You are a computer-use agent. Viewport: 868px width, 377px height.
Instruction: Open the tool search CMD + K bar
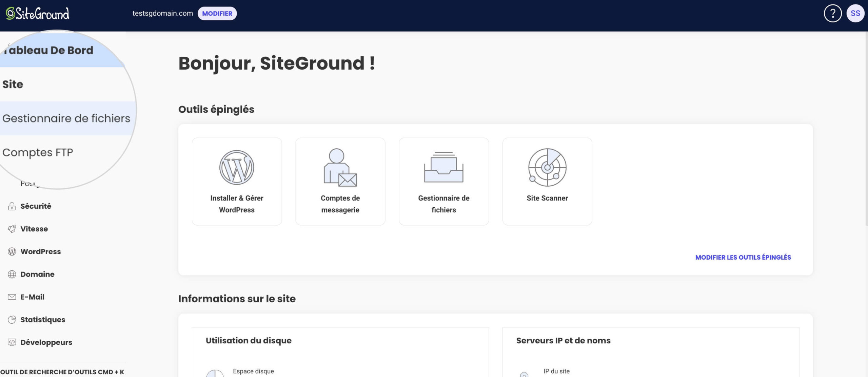pos(62,372)
